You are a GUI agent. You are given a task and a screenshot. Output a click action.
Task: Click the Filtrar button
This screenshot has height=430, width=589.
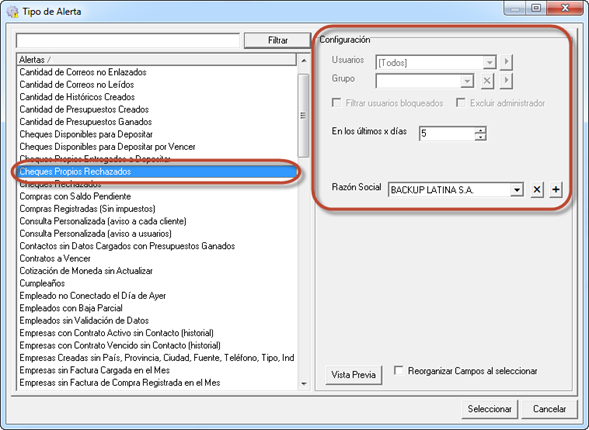278,40
